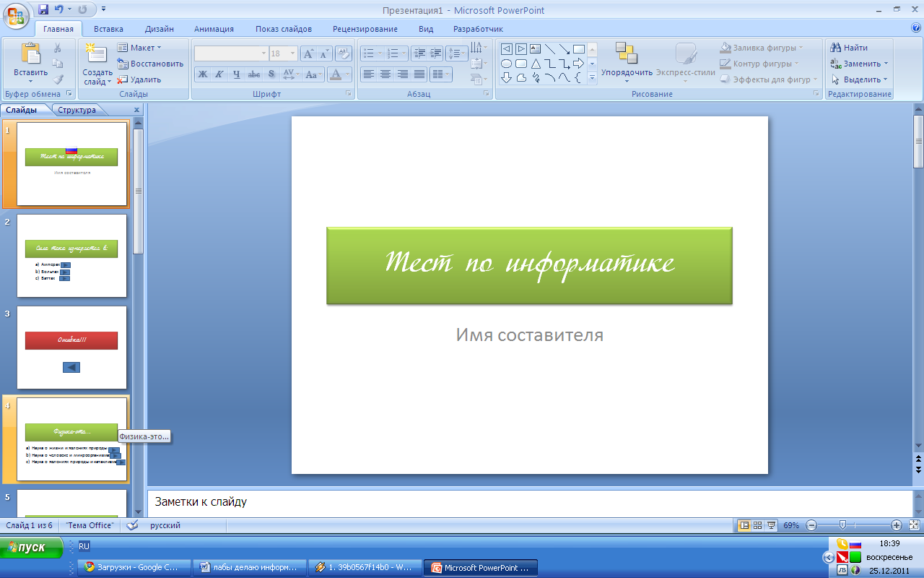Open PowerPoint Help question mark icon
Screen dimensions: 924x578
tap(916, 29)
